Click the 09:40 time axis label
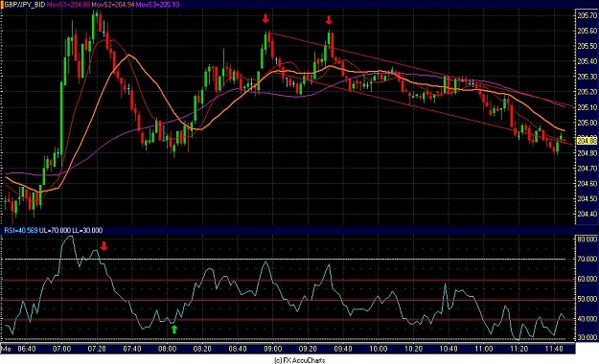 343,349
